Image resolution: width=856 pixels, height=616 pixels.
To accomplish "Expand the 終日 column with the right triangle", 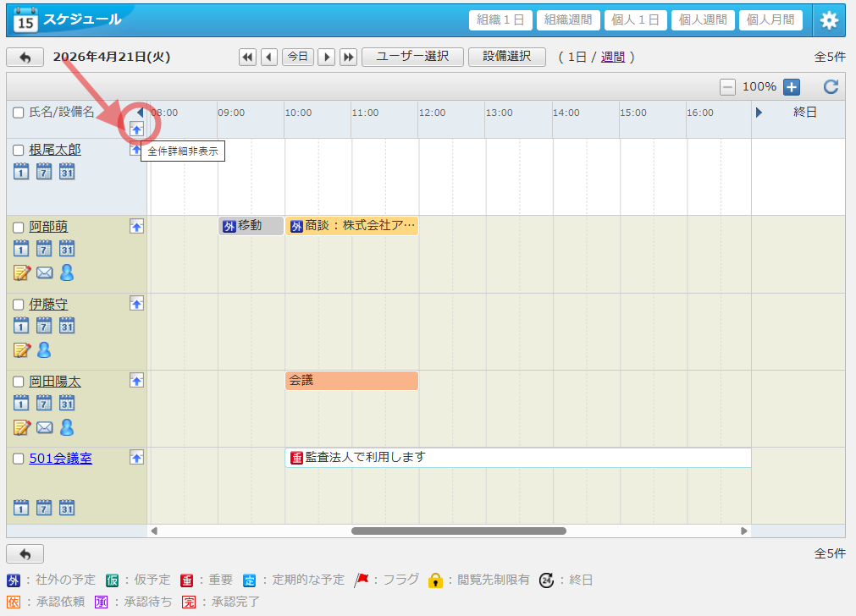I will tap(759, 113).
